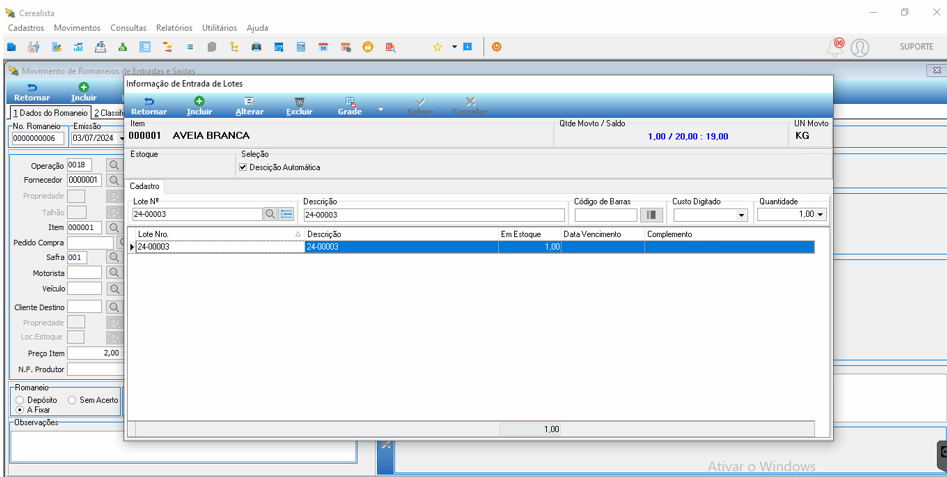Click the Observações text area
The image size is (947, 477).
(x=184, y=447)
